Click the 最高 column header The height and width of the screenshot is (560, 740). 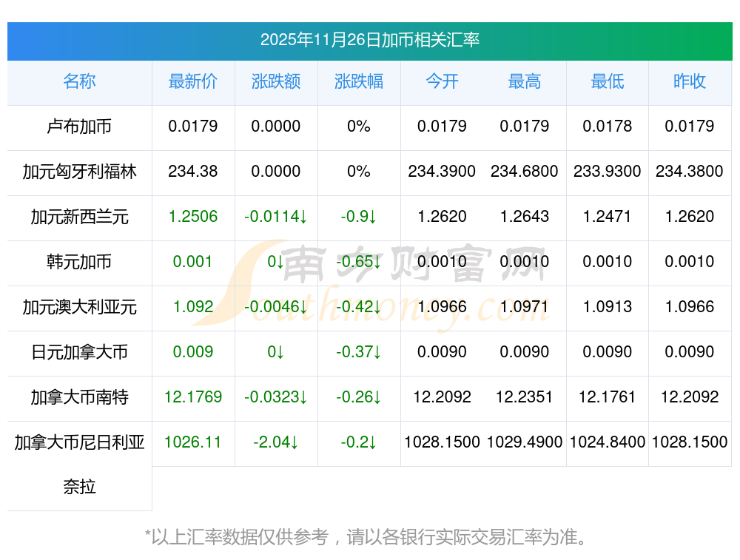point(525,82)
